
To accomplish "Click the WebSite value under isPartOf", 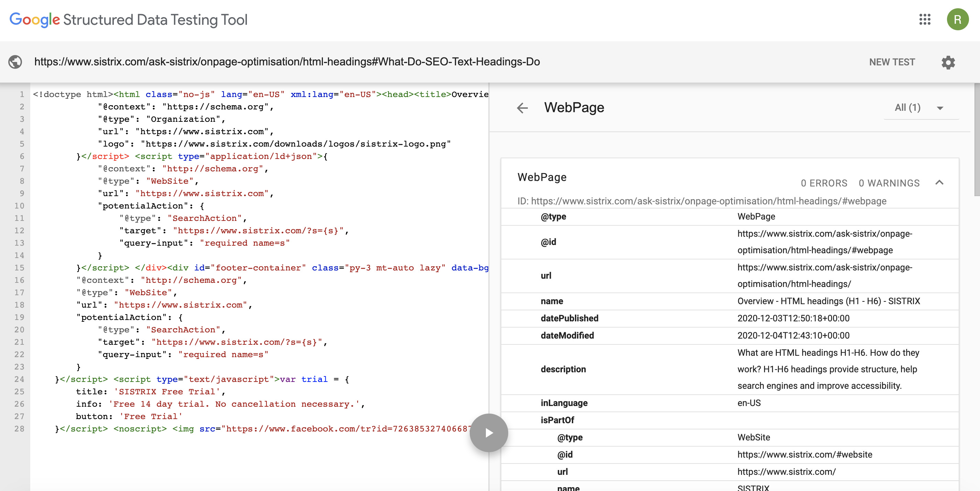I will 753,437.
